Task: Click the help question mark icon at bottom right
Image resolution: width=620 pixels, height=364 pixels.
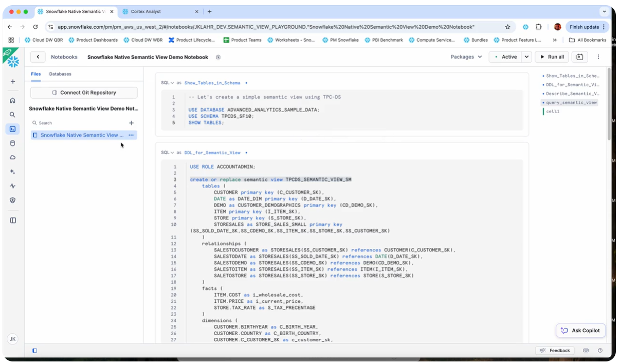Action: [600, 351]
